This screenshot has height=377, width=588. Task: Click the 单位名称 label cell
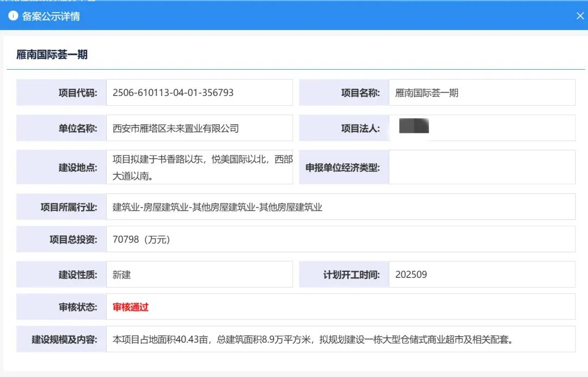pos(62,129)
